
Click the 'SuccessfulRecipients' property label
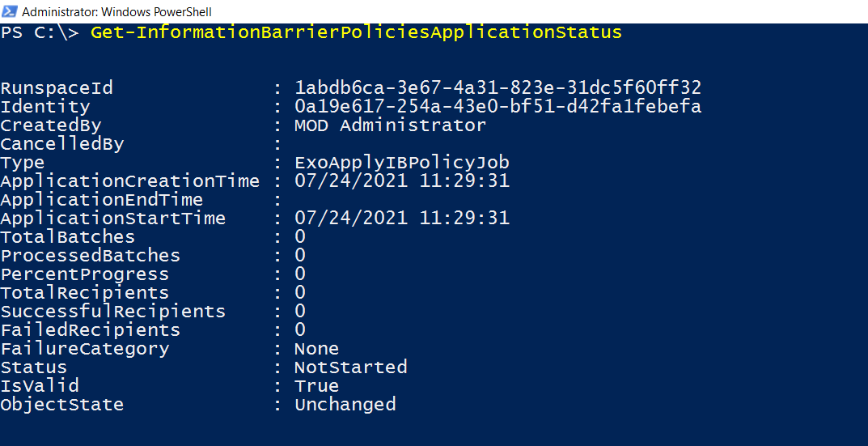112,312
